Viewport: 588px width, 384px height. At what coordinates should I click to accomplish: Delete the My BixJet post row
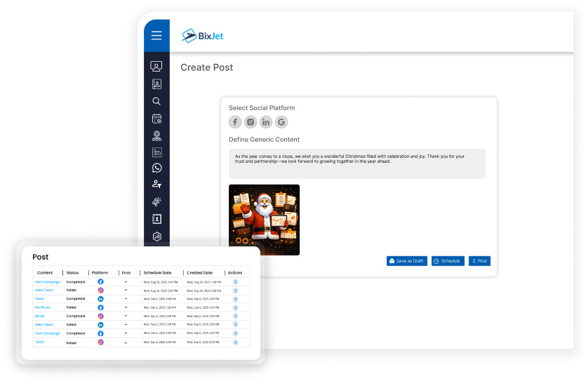click(x=236, y=307)
